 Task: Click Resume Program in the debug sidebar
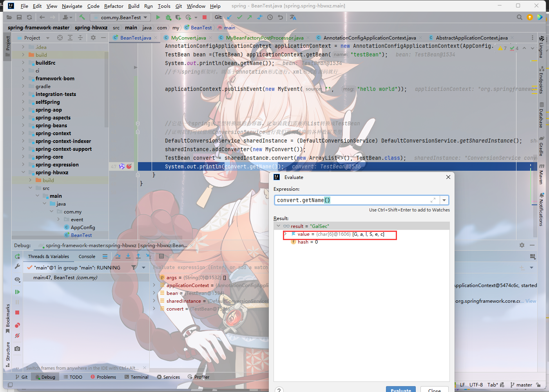point(17,292)
